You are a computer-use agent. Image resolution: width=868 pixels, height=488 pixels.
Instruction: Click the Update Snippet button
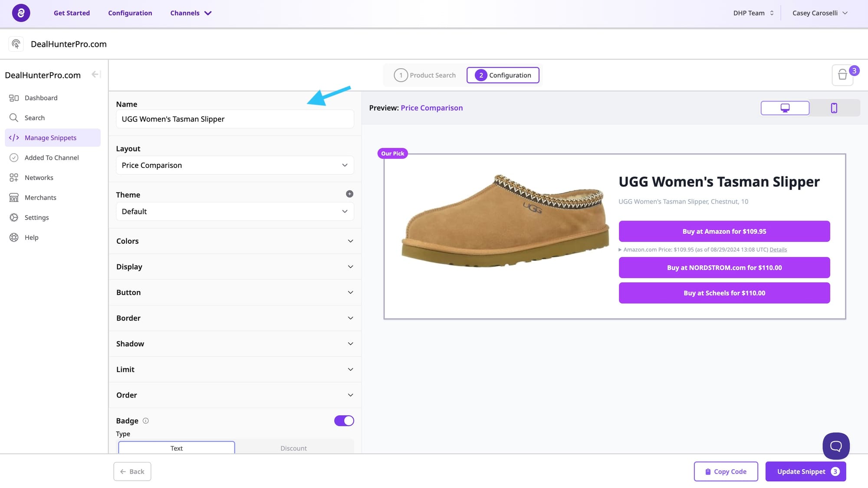806,472
